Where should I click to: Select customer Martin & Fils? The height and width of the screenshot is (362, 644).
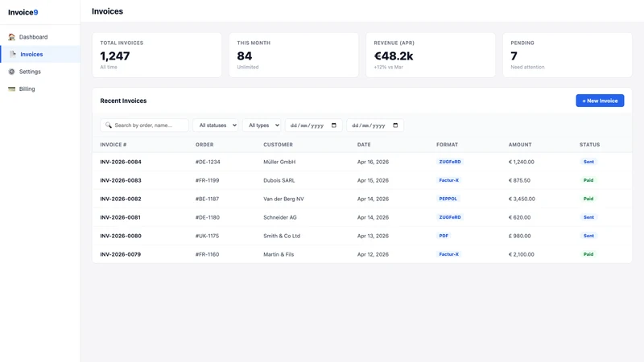click(x=279, y=254)
